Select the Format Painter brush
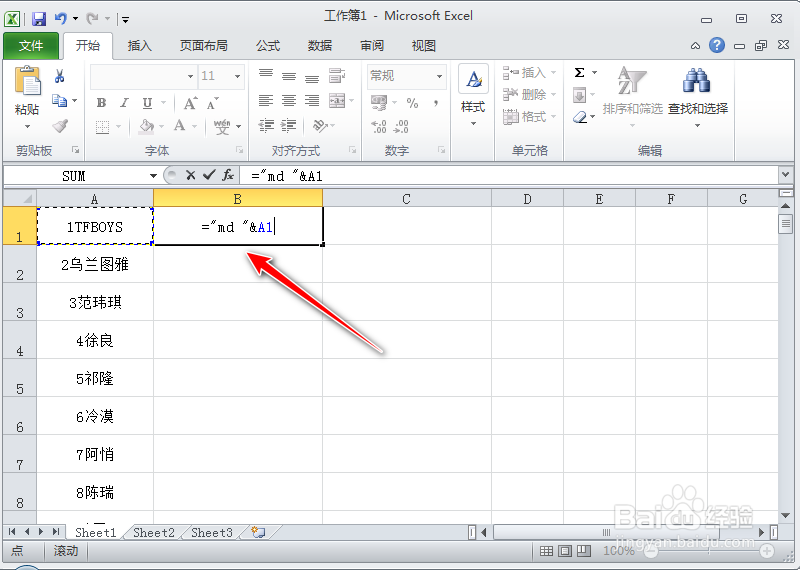 60,126
